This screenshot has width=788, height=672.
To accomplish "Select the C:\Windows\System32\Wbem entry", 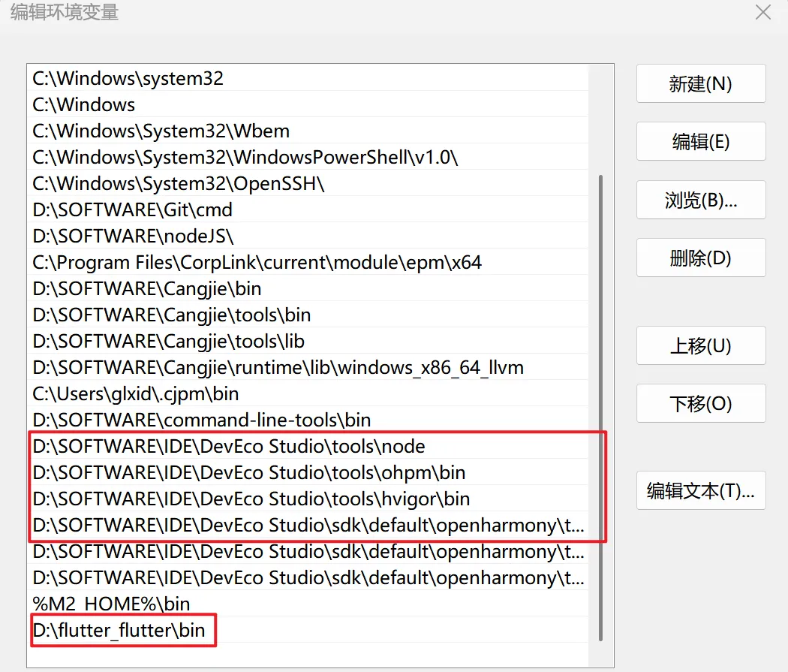I will 308,131.
